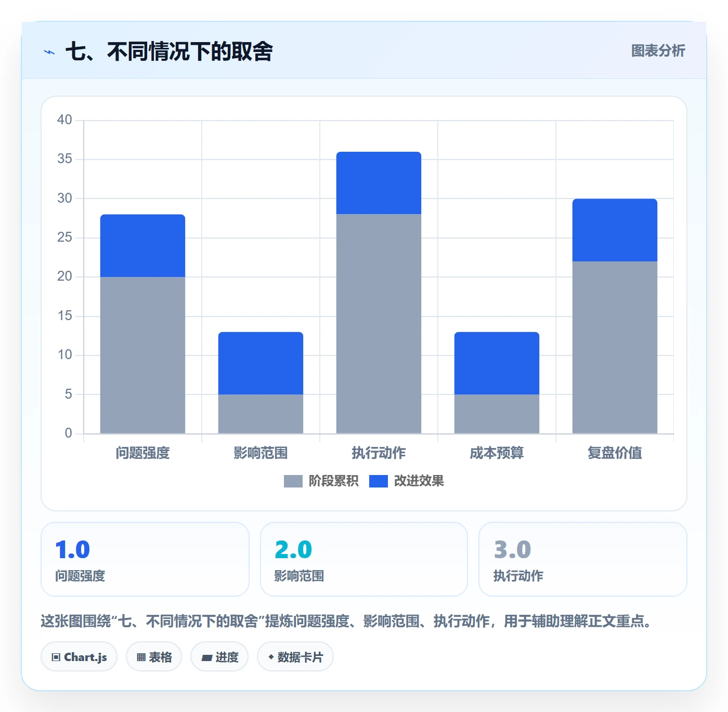Click the 成本预算 x-axis label
Image resolution: width=728 pixels, height=712 pixels.
pos(497,453)
